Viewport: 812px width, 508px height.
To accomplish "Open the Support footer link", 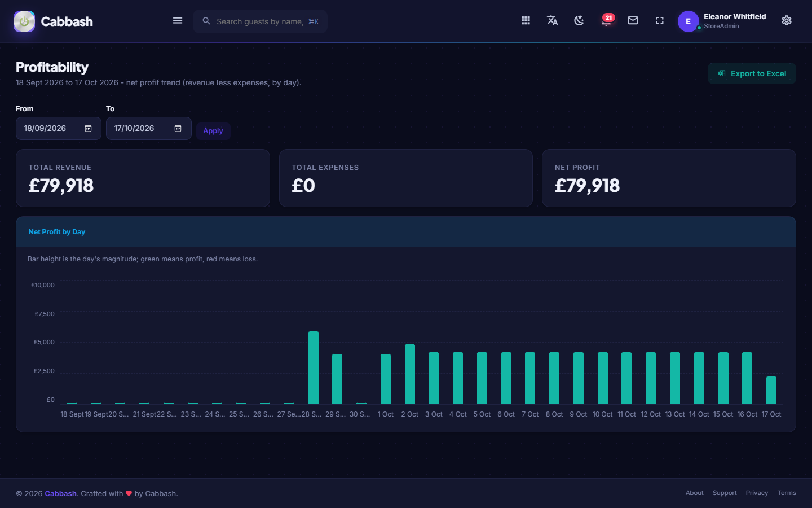I will pyautogui.click(x=725, y=493).
